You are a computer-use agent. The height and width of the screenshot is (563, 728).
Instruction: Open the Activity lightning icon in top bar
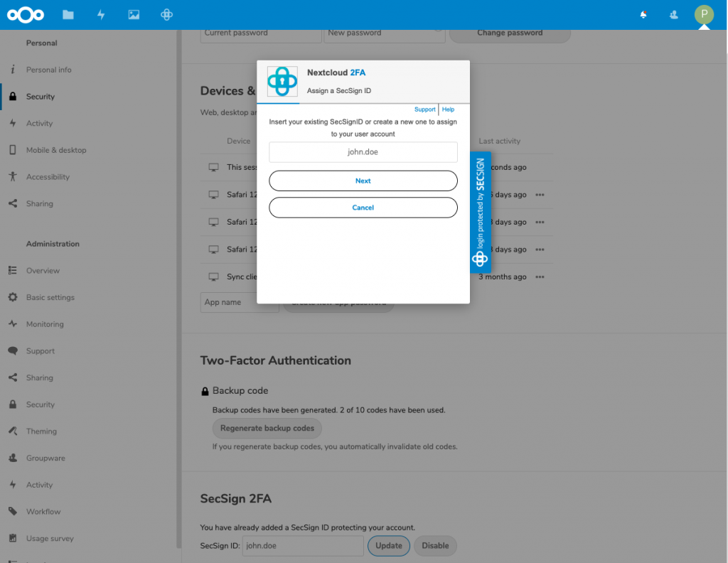pos(101,14)
